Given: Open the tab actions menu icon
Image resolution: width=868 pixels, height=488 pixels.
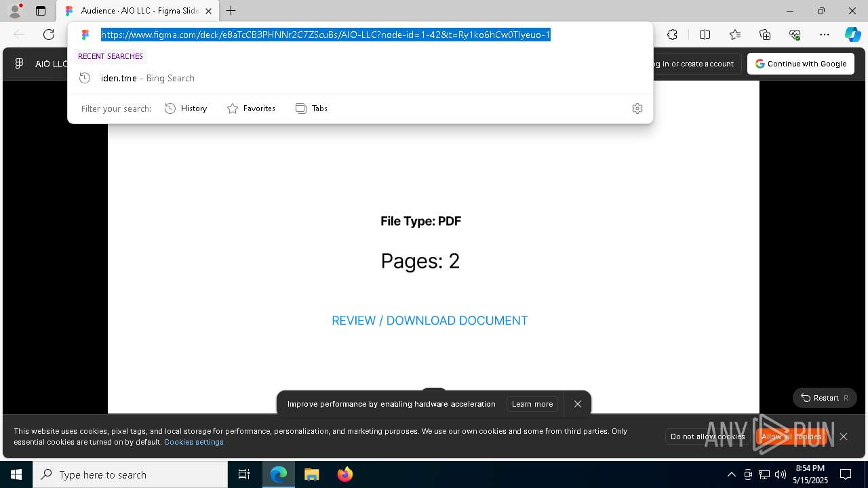Looking at the screenshot, I should pos(41,11).
